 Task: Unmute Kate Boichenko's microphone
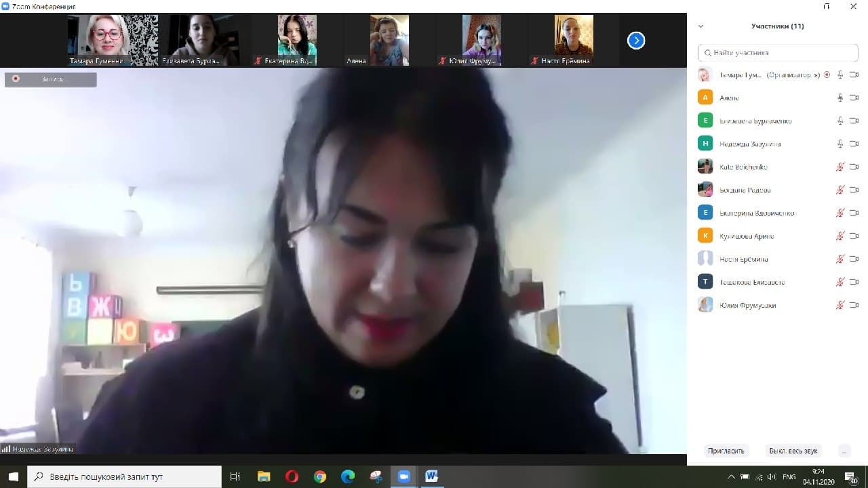[840, 167]
